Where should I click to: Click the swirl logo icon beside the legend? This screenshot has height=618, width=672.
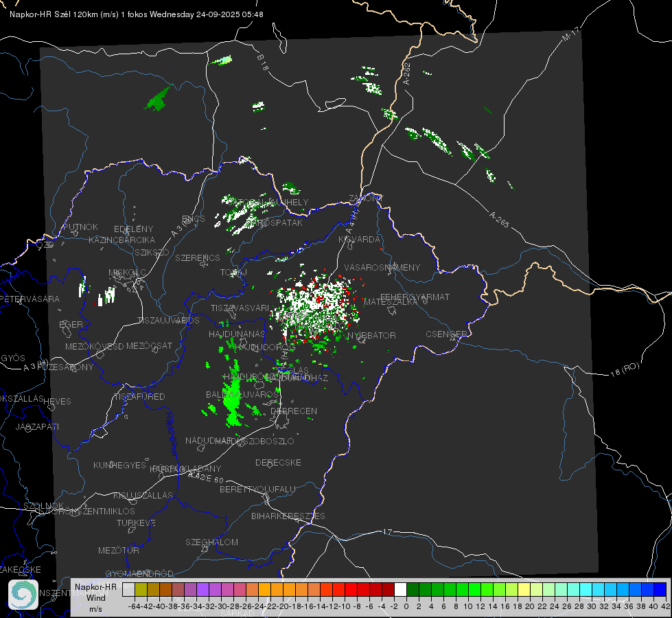(23, 595)
